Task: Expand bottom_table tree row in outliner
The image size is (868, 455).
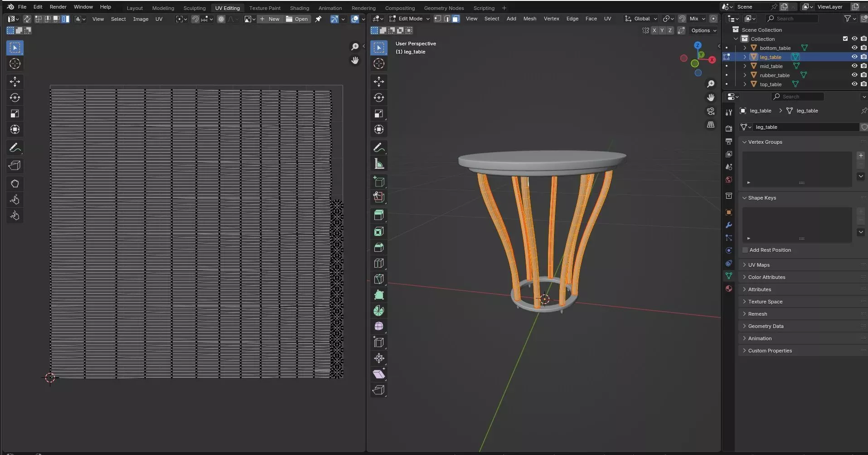Action: (x=745, y=48)
